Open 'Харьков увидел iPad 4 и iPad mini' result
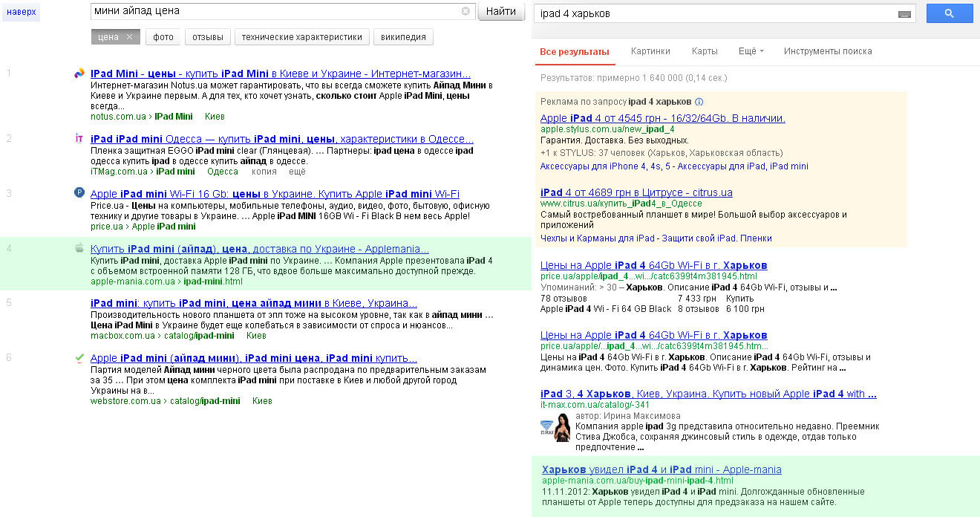The width and height of the screenshot is (980, 517). point(661,469)
